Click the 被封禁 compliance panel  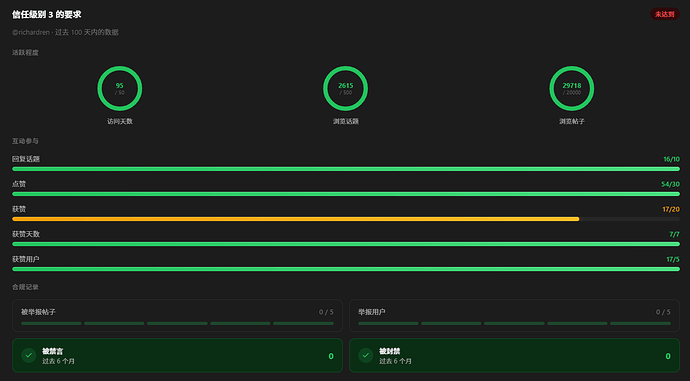click(x=514, y=355)
